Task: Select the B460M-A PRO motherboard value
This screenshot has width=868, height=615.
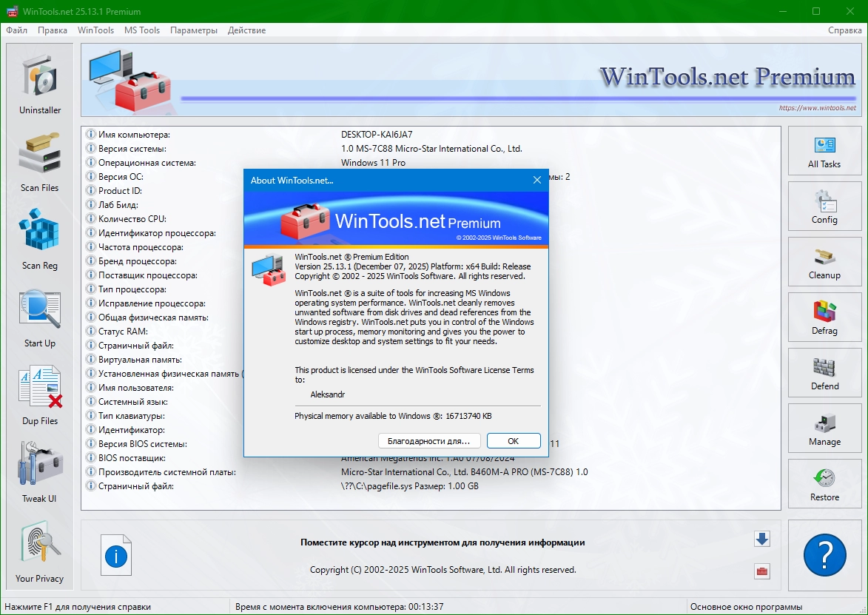Action: point(465,472)
